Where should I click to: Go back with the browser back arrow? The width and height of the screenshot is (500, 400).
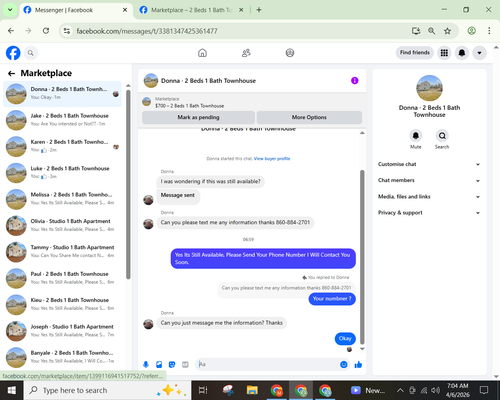click(x=11, y=31)
